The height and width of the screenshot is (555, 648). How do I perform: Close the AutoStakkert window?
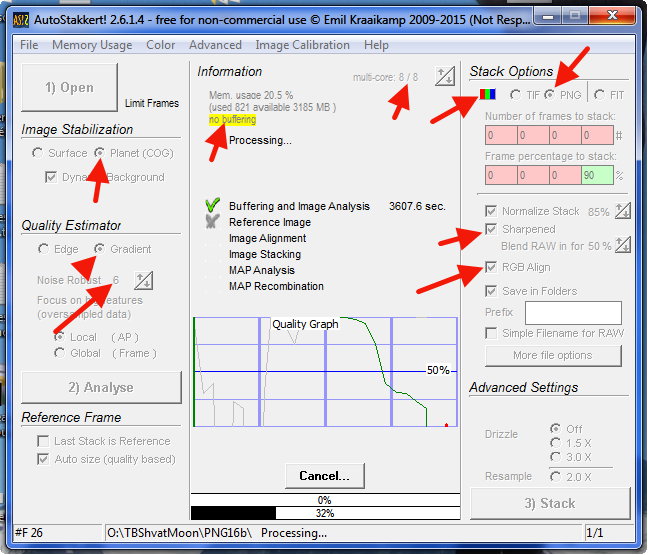click(612, 16)
